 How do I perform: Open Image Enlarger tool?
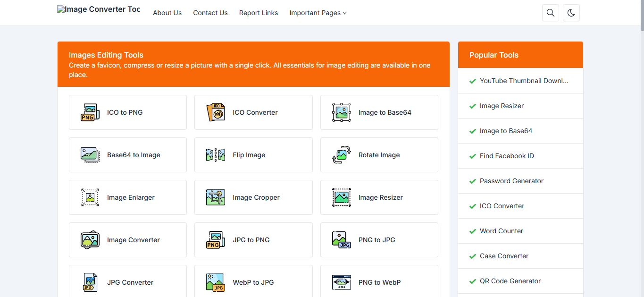click(131, 197)
